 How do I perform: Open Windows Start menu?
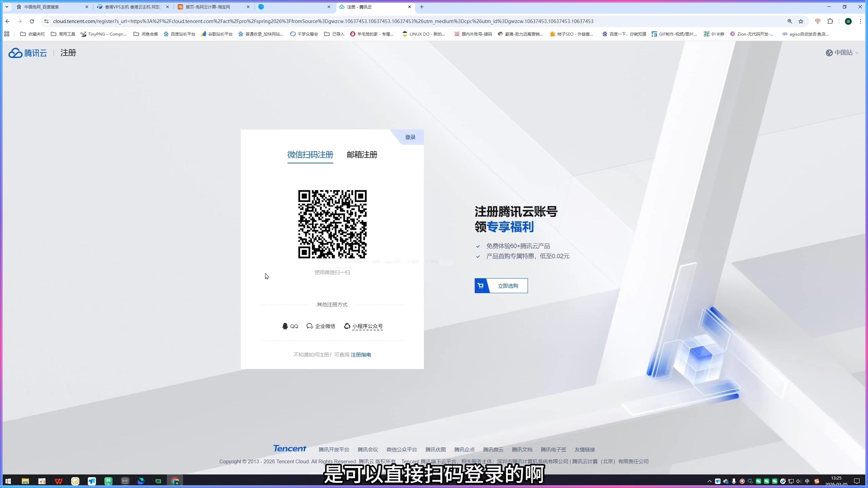click(x=8, y=481)
